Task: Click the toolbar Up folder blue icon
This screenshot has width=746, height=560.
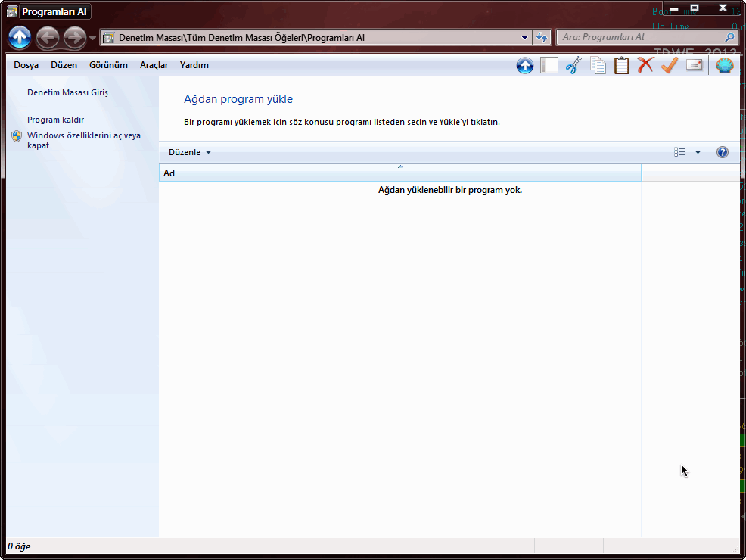Action: (x=525, y=65)
